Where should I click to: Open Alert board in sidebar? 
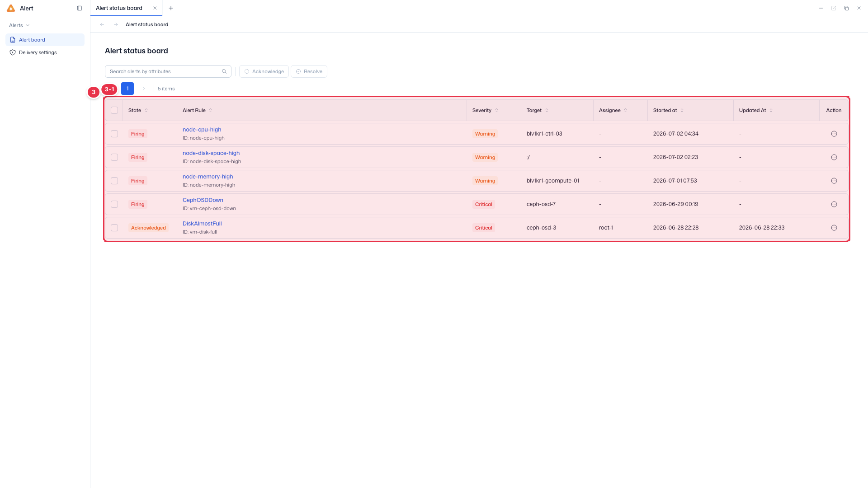point(45,40)
